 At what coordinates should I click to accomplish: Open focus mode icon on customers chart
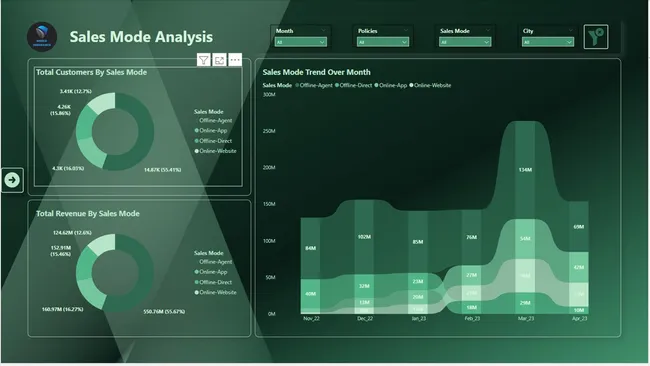(x=219, y=60)
